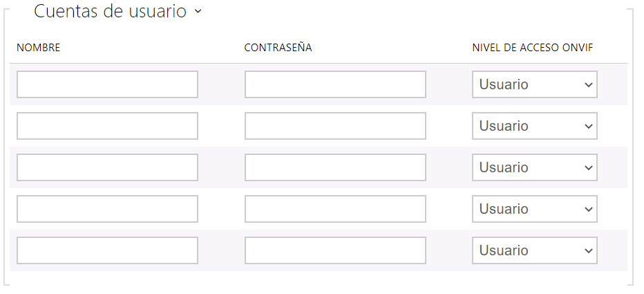The image size is (644, 294).
Task: Open the first row ONVIF access dropdown
Action: click(x=535, y=84)
